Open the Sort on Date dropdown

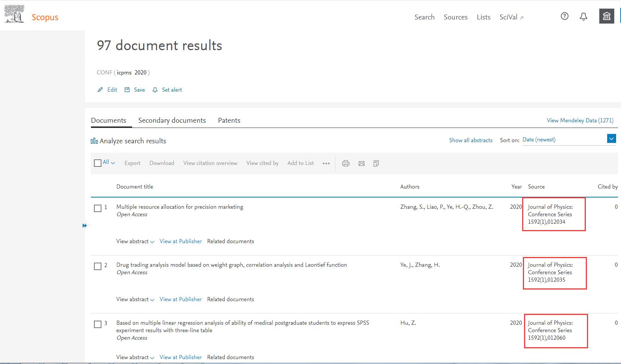point(611,139)
